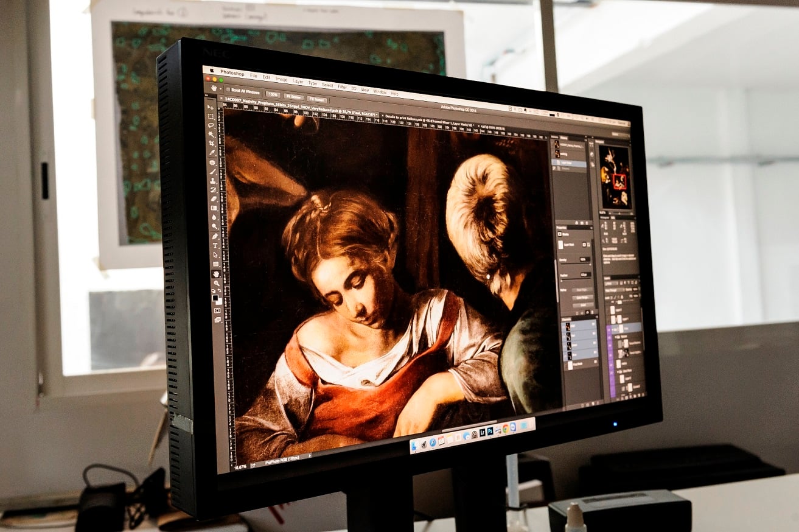Select the Zoom tool in the toolbar
The height and width of the screenshot is (532, 799).
(x=216, y=283)
